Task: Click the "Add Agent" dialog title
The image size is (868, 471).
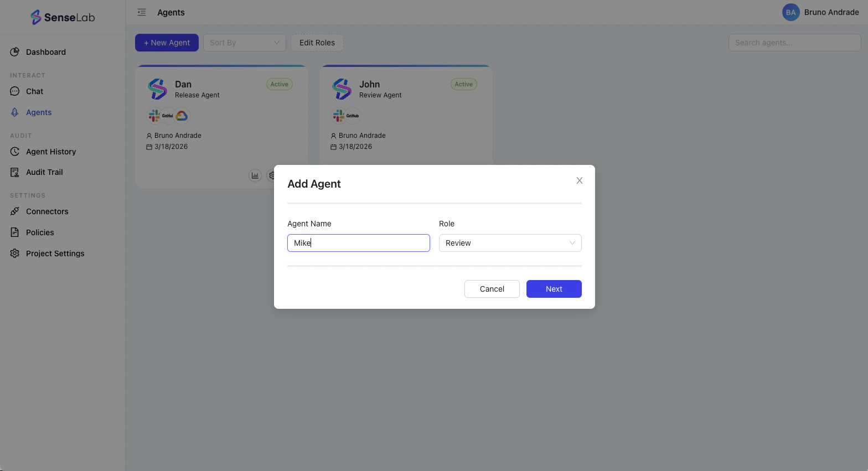Action: [x=314, y=184]
